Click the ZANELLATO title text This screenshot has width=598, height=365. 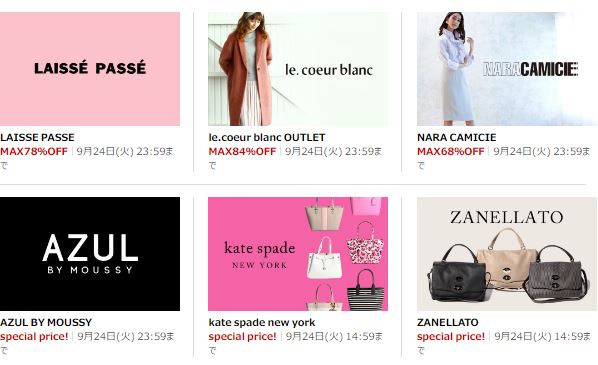(x=447, y=322)
